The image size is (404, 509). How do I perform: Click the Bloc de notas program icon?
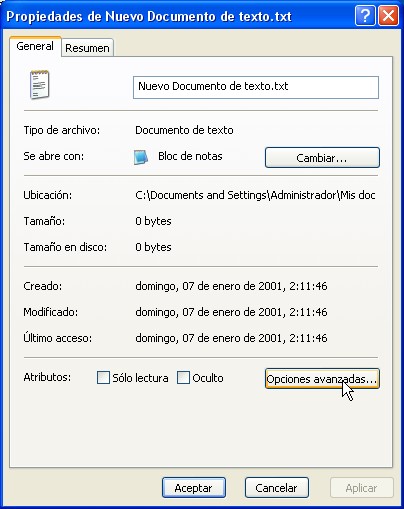[x=141, y=157]
